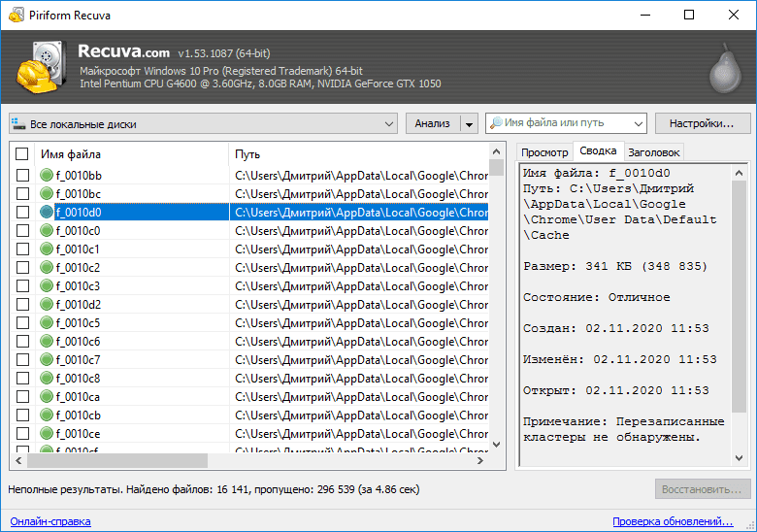
Task: Click the drive icon in disk selector
Action: point(18,123)
